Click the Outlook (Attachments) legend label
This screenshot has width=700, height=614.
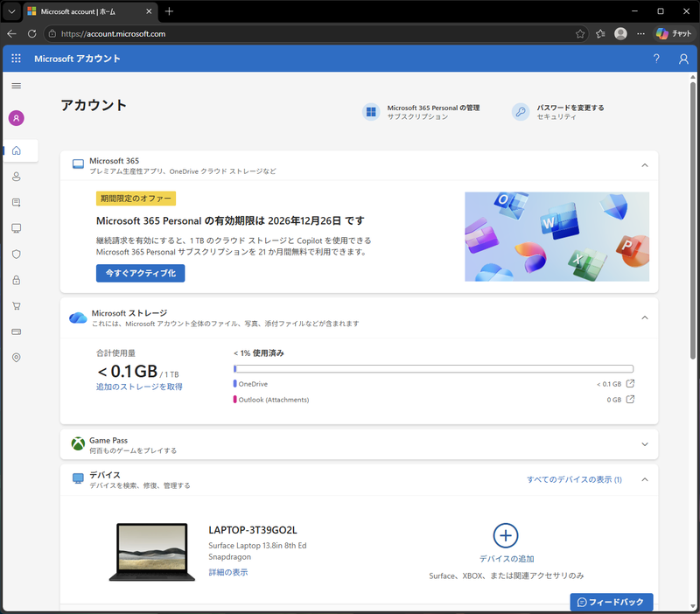point(274,400)
